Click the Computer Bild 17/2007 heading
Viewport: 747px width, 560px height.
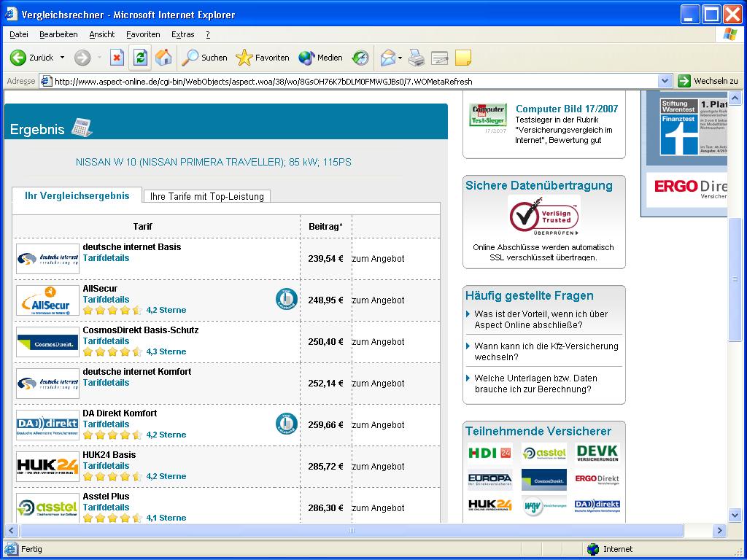click(567, 109)
